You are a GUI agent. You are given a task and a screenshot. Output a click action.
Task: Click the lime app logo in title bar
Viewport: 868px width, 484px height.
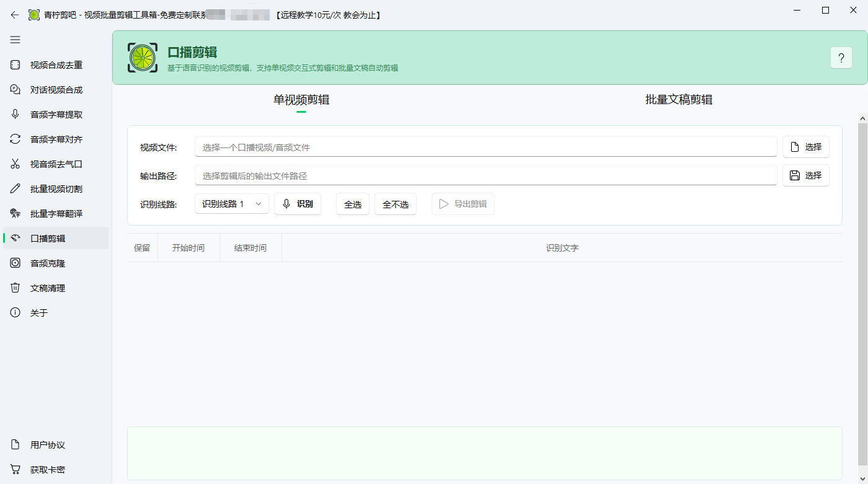[x=34, y=15]
